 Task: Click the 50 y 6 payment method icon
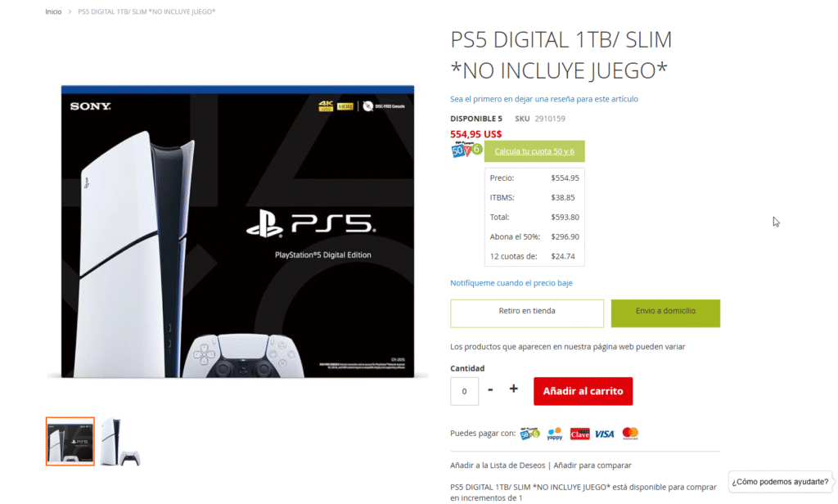coord(529,434)
